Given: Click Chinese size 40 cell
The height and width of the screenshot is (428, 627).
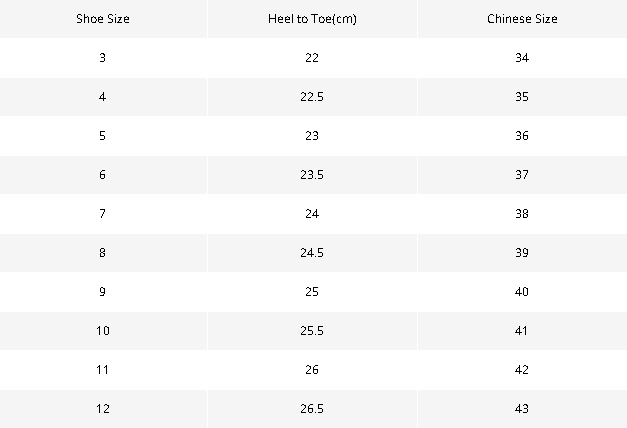Looking at the screenshot, I should (x=522, y=292).
